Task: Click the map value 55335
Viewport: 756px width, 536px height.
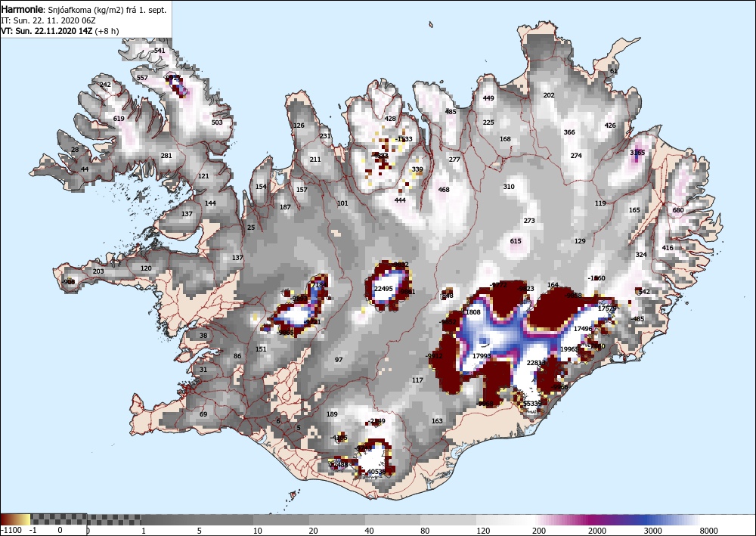Action: click(x=532, y=404)
